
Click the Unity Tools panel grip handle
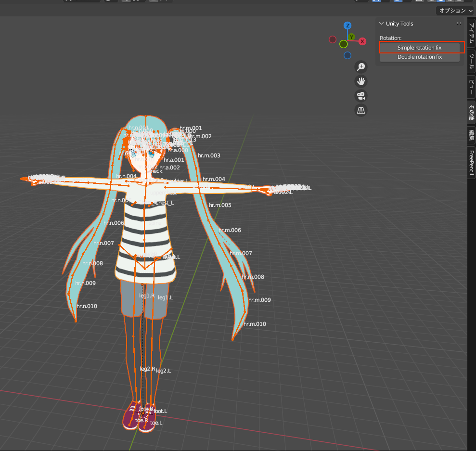(458, 24)
